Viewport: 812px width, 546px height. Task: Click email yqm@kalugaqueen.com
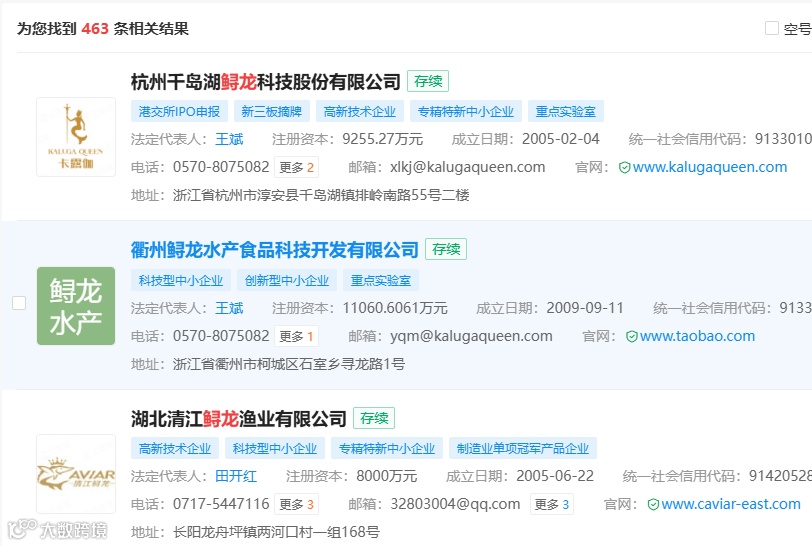click(x=471, y=336)
